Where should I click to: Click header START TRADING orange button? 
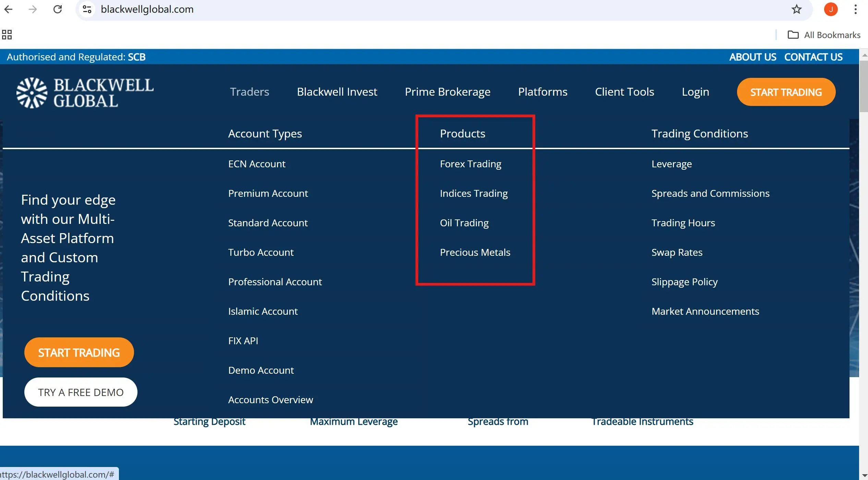786,92
